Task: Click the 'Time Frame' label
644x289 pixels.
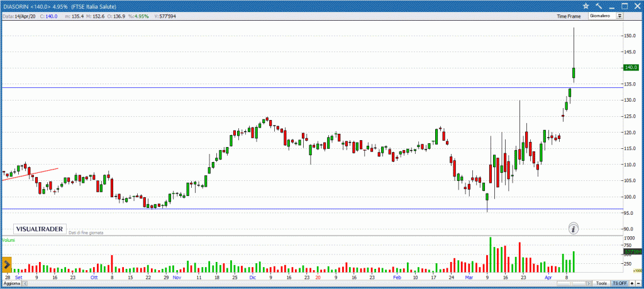Action: (569, 16)
